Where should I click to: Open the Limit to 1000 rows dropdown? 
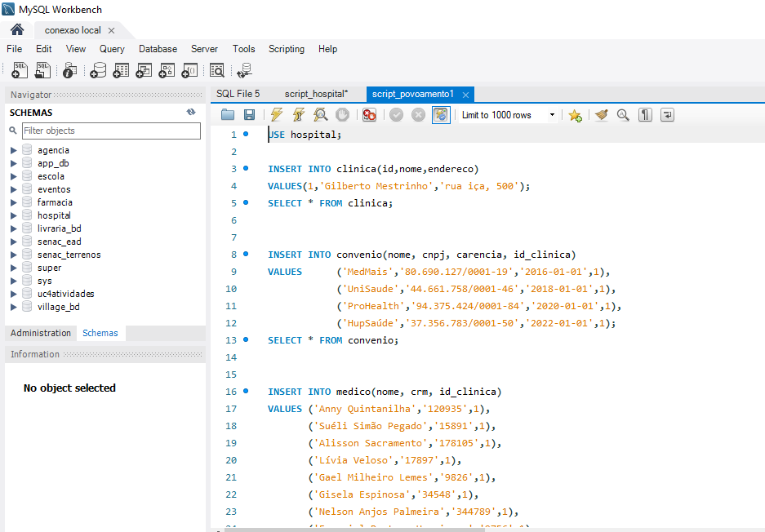click(551, 114)
